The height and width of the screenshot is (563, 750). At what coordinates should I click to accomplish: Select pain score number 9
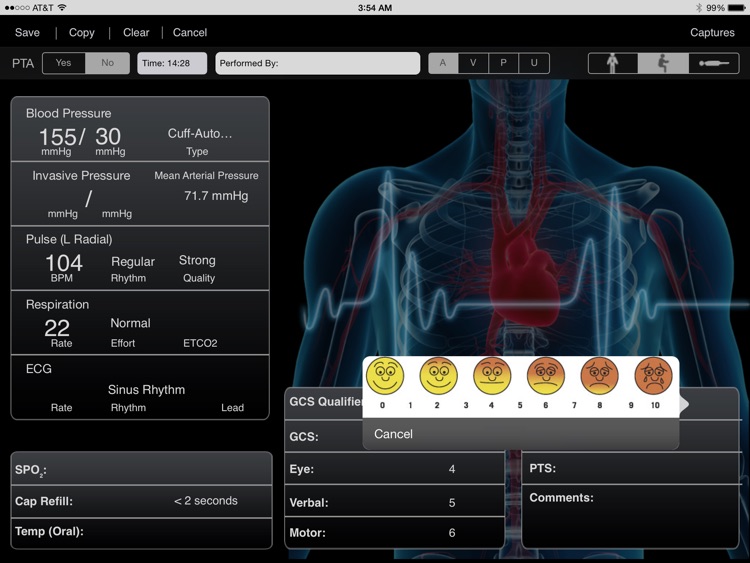(x=631, y=405)
